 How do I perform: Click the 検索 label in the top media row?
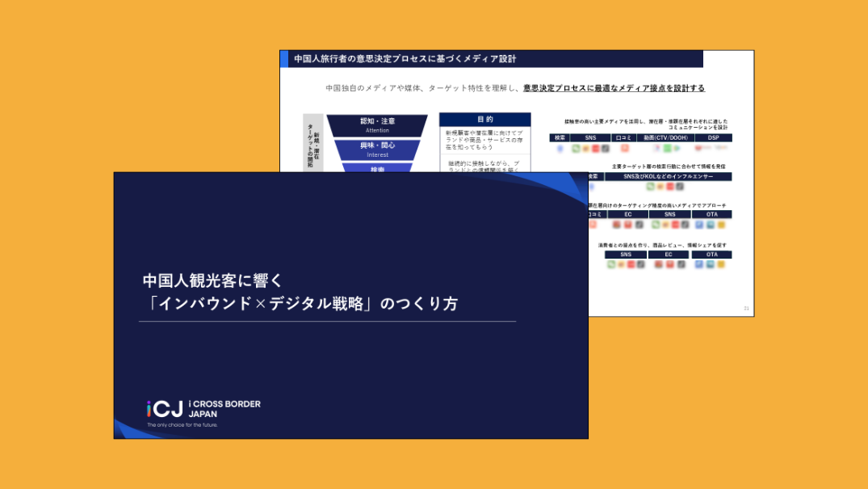pyautogui.click(x=559, y=138)
